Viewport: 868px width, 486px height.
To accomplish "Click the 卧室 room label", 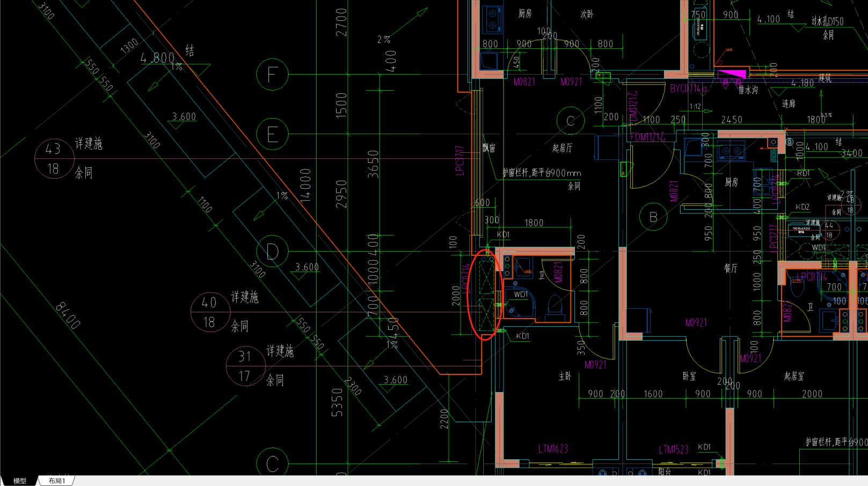I will [689, 377].
